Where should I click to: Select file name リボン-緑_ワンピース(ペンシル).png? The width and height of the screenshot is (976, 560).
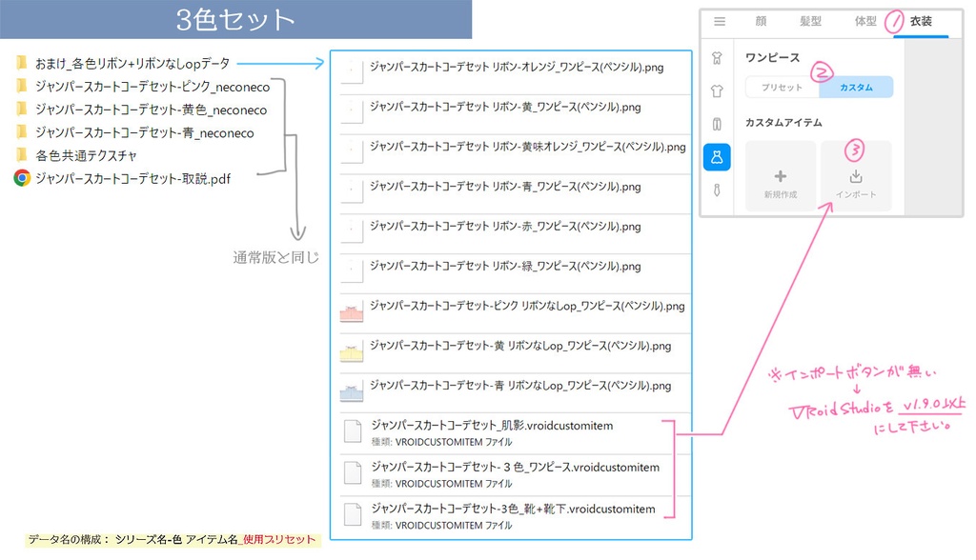click(x=505, y=267)
